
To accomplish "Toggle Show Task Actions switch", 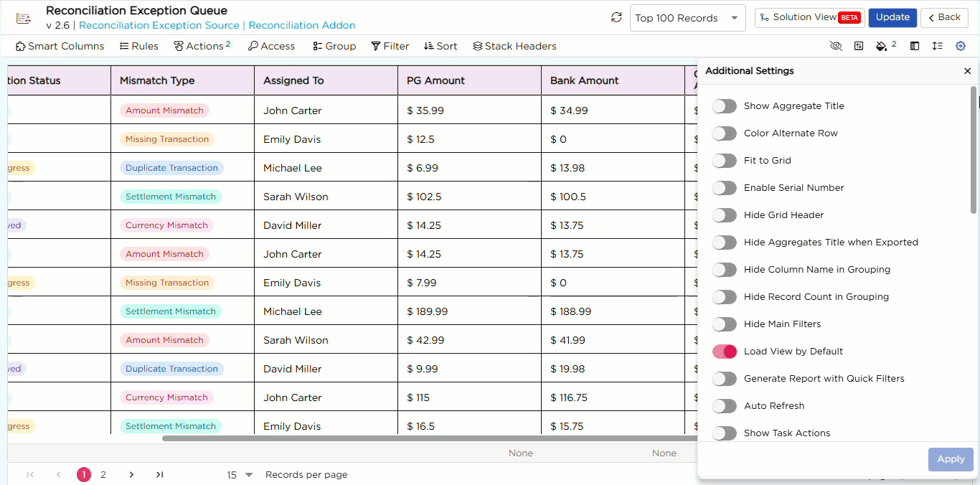I will (x=725, y=433).
